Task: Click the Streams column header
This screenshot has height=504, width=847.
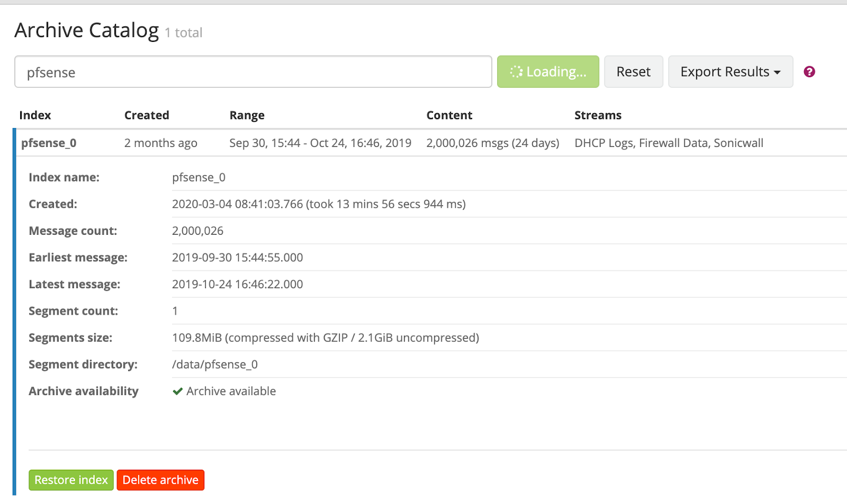Action: [x=598, y=115]
